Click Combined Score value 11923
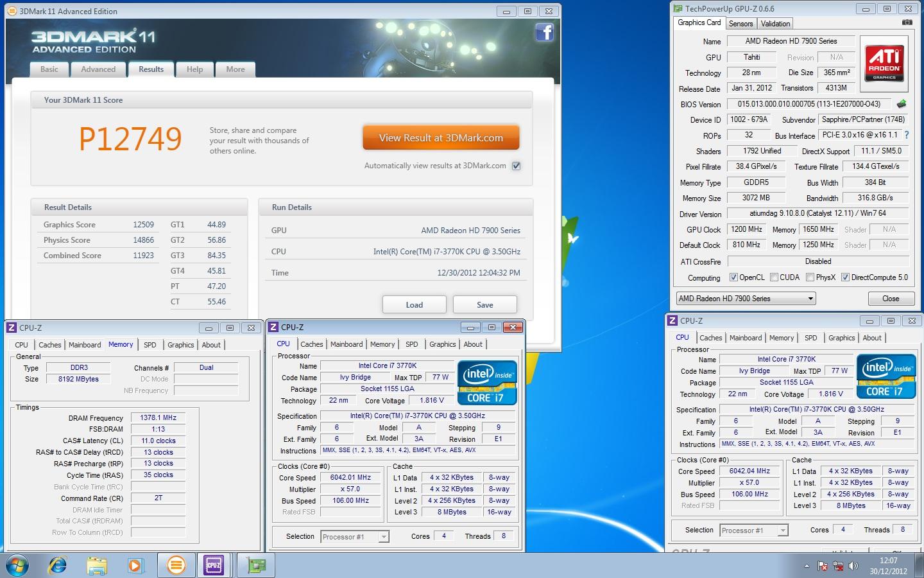Screen dimensions: 924x578 [x=143, y=256]
